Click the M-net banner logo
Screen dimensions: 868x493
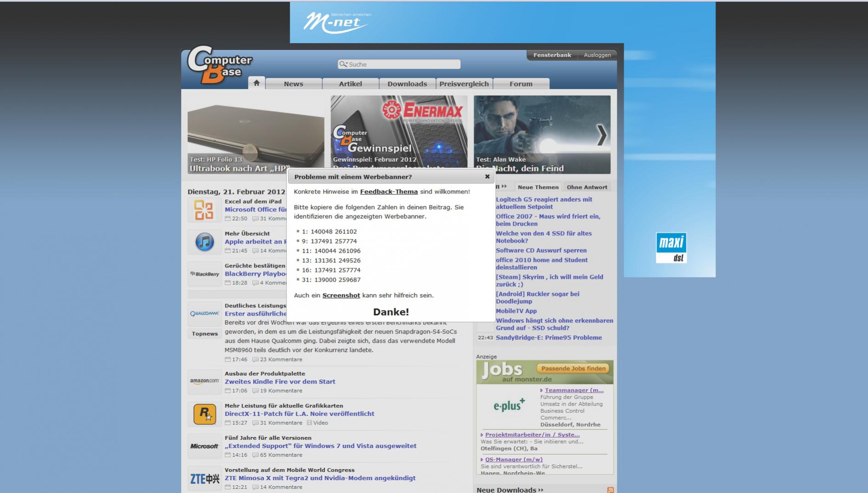point(337,23)
